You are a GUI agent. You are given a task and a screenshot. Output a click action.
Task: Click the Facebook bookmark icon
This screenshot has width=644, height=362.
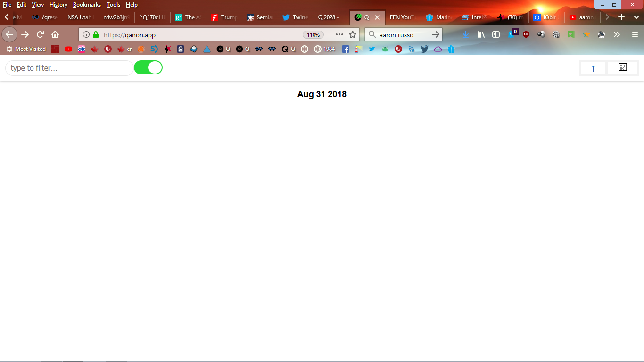click(x=346, y=49)
